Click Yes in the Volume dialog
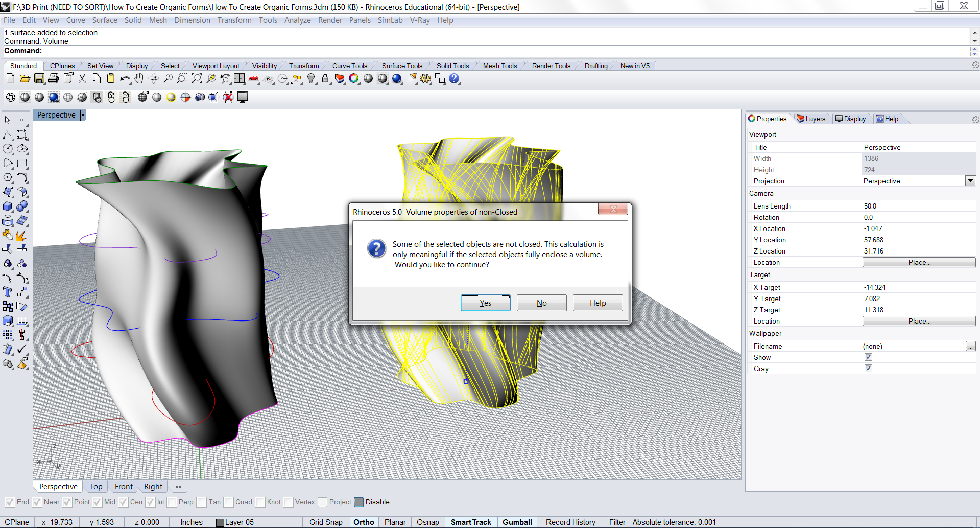Screen dimensions: 980x528 [485, 303]
